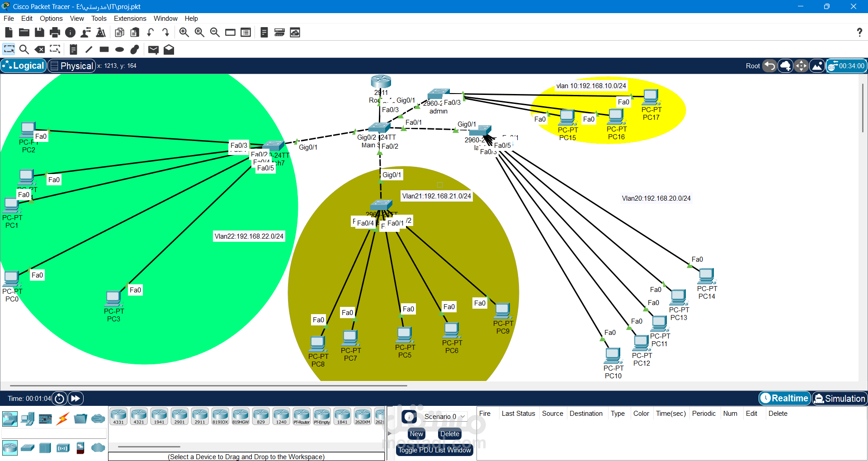Select the Delete tool
Screen dimensions: 868x461
pos(40,49)
